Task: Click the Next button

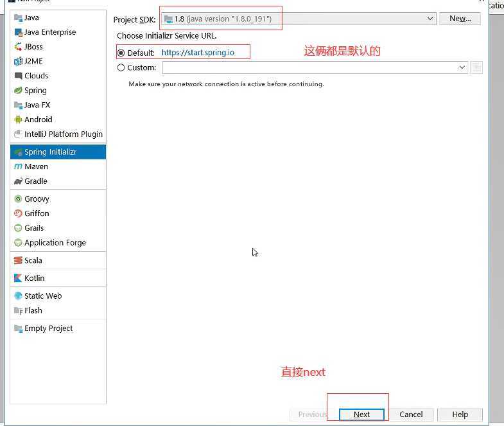Action: coord(361,414)
